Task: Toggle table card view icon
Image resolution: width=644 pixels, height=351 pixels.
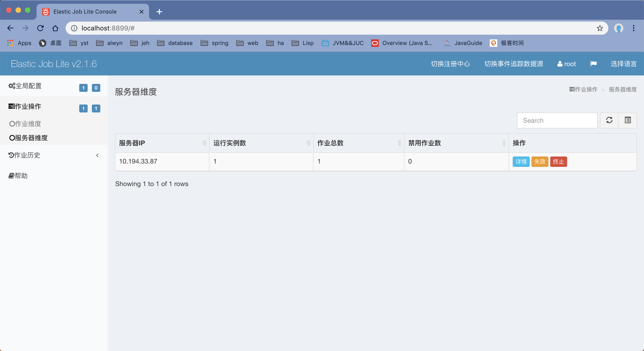Action: (628, 120)
